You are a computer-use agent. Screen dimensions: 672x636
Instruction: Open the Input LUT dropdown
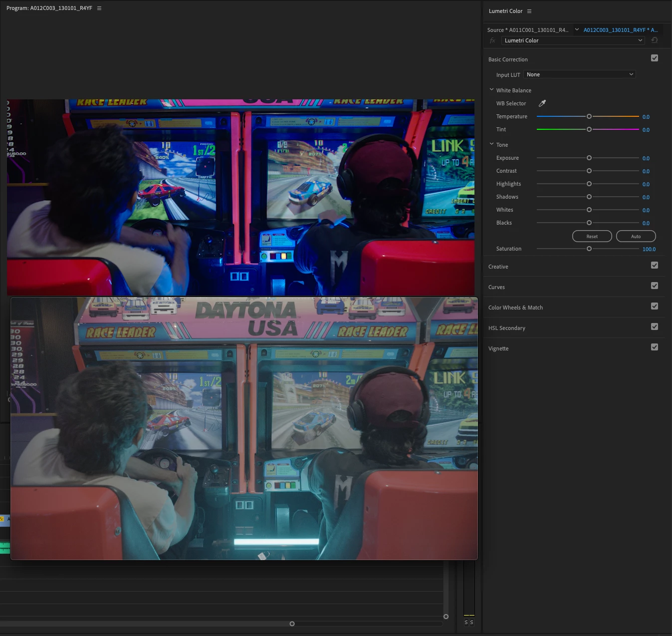(580, 74)
